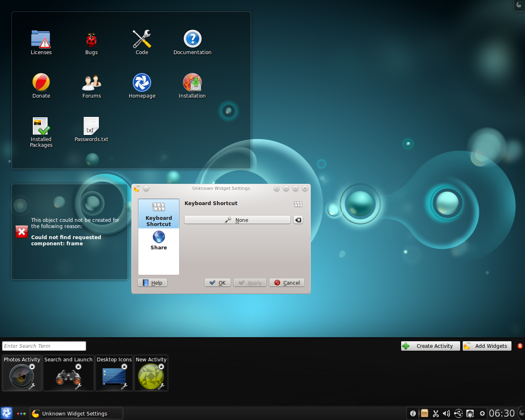Open the Klipper scissors tray icon
This screenshot has height=420, width=525.
(x=436, y=413)
